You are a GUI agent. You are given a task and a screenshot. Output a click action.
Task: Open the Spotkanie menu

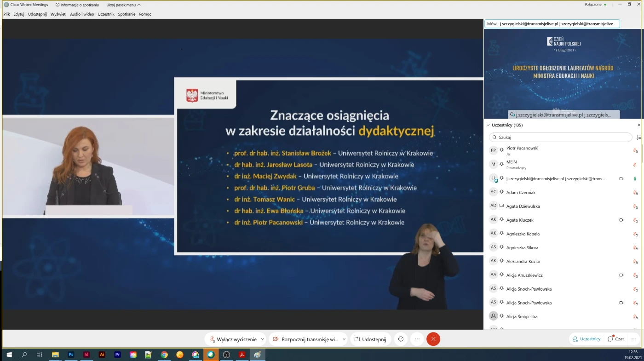click(x=126, y=14)
